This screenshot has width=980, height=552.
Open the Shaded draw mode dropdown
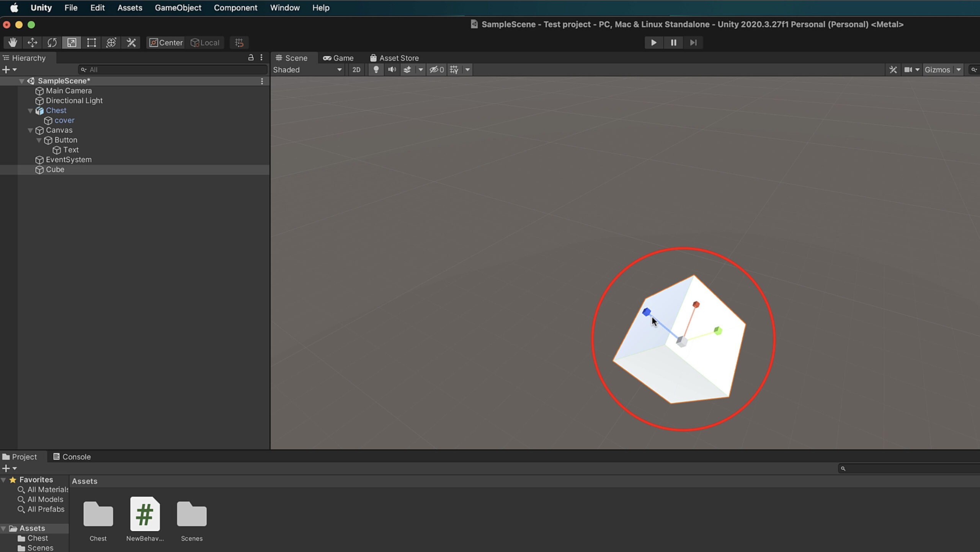pyautogui.click(x=307, y=70)
